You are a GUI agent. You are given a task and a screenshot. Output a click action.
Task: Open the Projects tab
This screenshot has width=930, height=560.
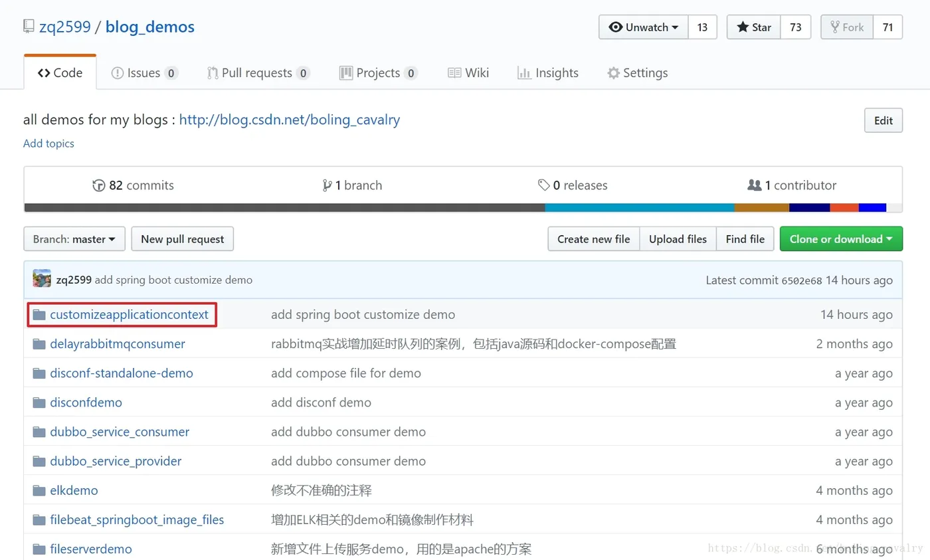coord(378,73)
